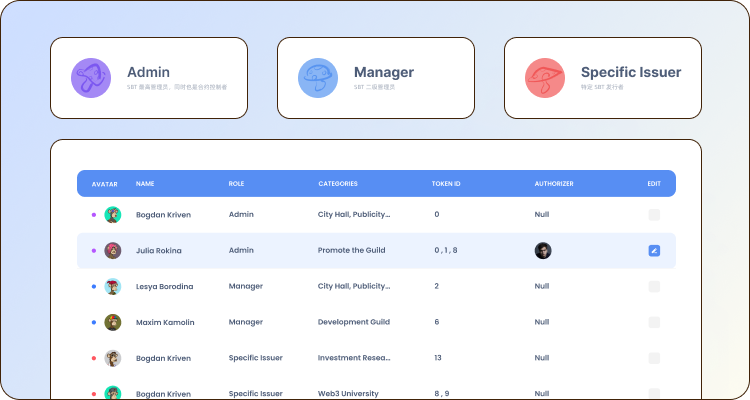Click the red status dot in the Investment Research row

click(94, 358)
